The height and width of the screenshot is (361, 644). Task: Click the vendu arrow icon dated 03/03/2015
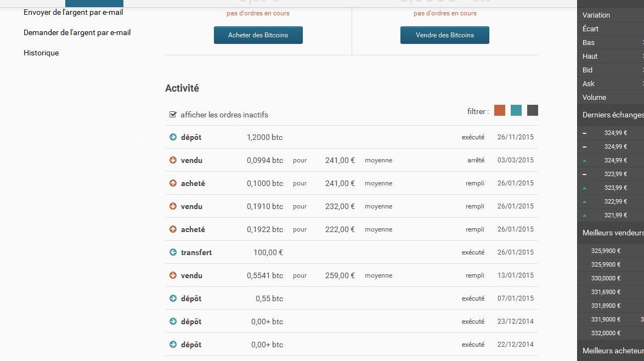tap(173, 160)
